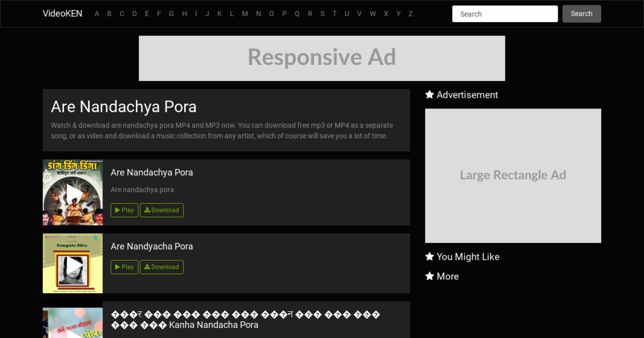Select letter A in alphabet navigation
Image resolution: width=644 pixels, height=338 pixels.
[97, 14]
